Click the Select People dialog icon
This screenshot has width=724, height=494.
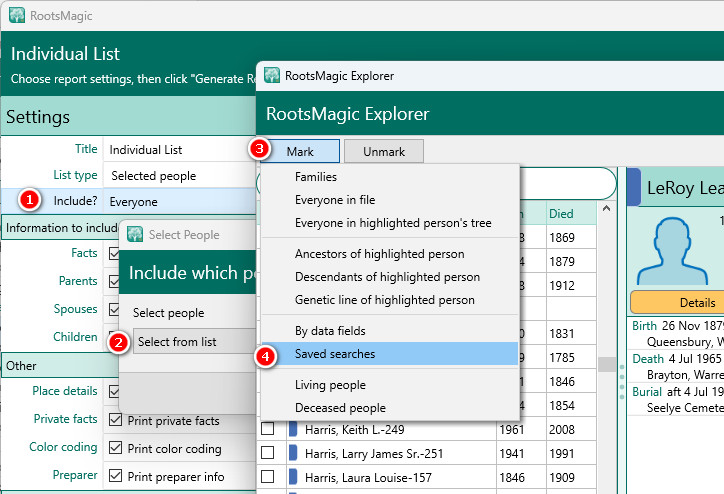tap(135, 234)
